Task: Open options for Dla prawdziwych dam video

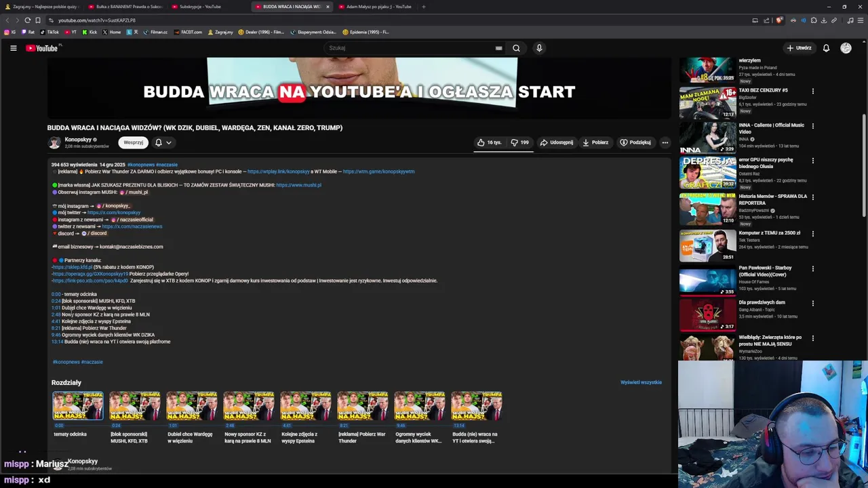Action: click(x=812, y=304)
